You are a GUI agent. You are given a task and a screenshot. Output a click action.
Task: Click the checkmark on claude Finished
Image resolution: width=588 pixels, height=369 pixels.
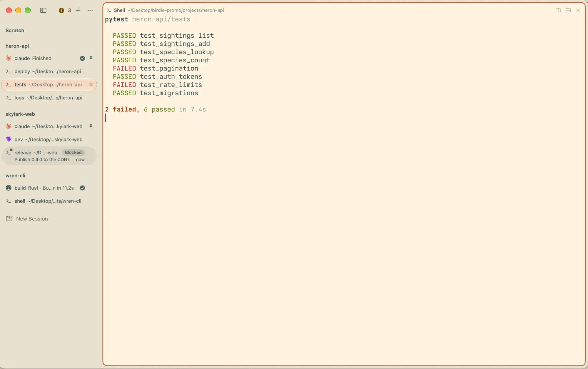82,58
